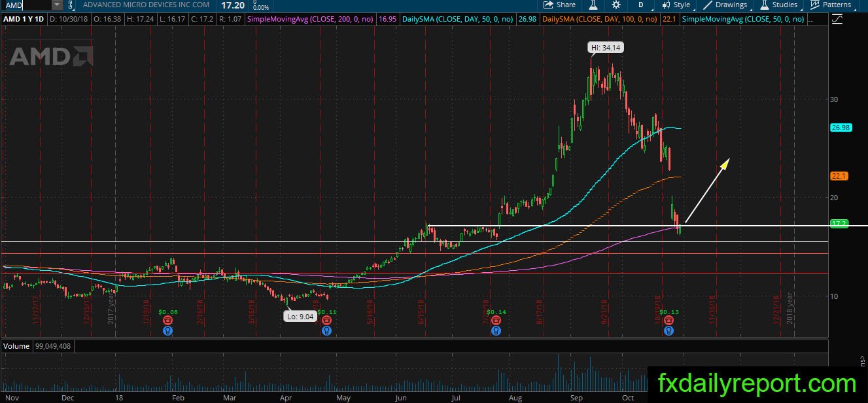The width and height of the screenshot is (868, 403).
Task: Open chart settings gear icon
Action: coord(616,5)
